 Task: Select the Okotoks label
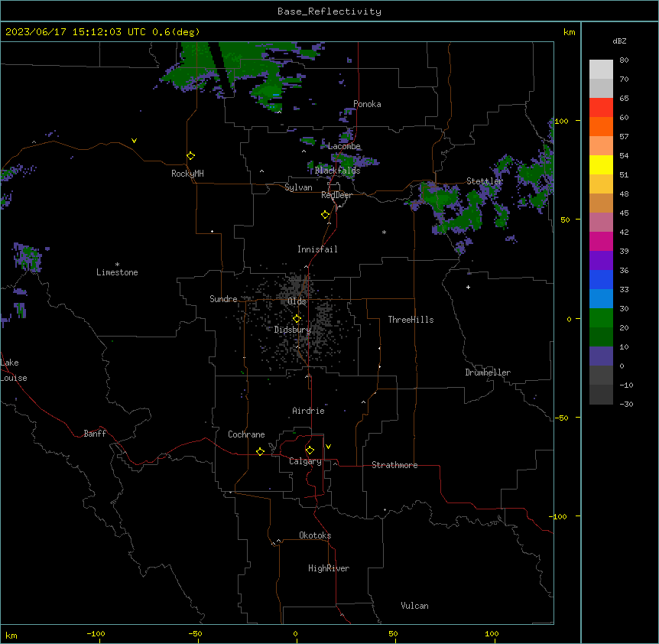tap(315, 535)
